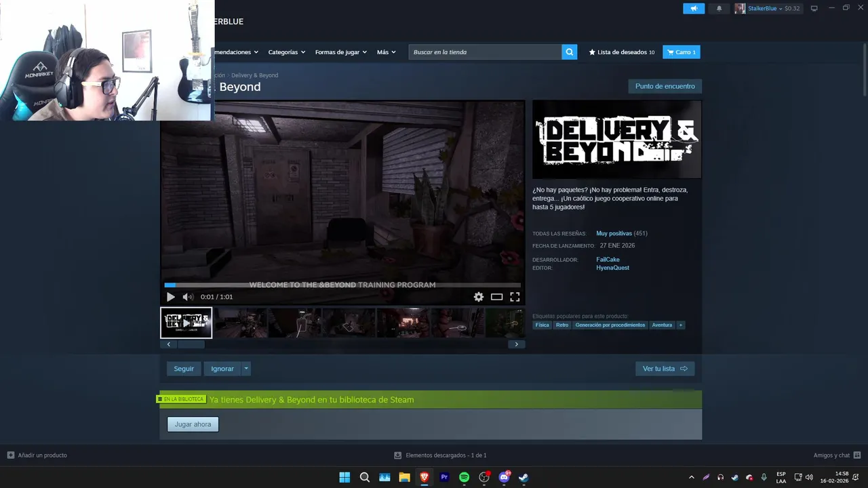868x488 pixels.
Task: Click 'Jugar ahora' button
Action: tap(193, 424)
